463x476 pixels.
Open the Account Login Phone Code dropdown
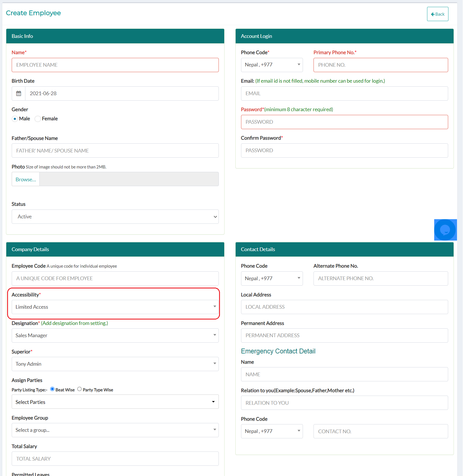coord(272,65)
